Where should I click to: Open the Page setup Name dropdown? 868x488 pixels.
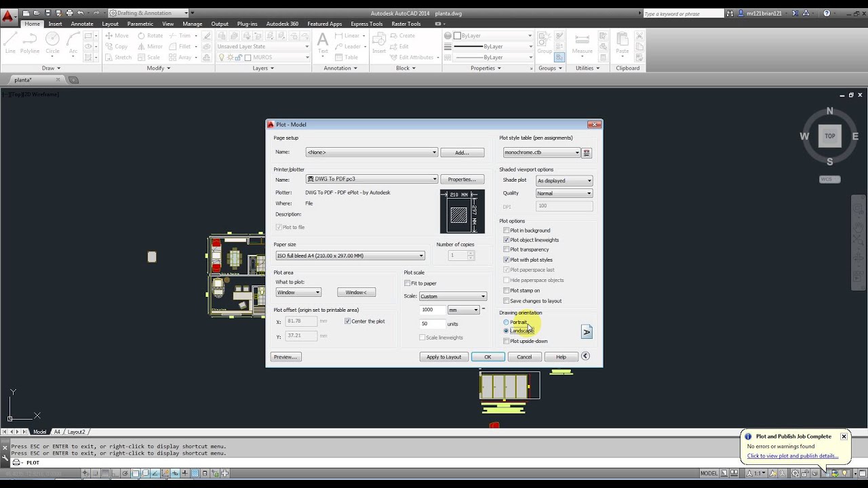pos(372,152)
